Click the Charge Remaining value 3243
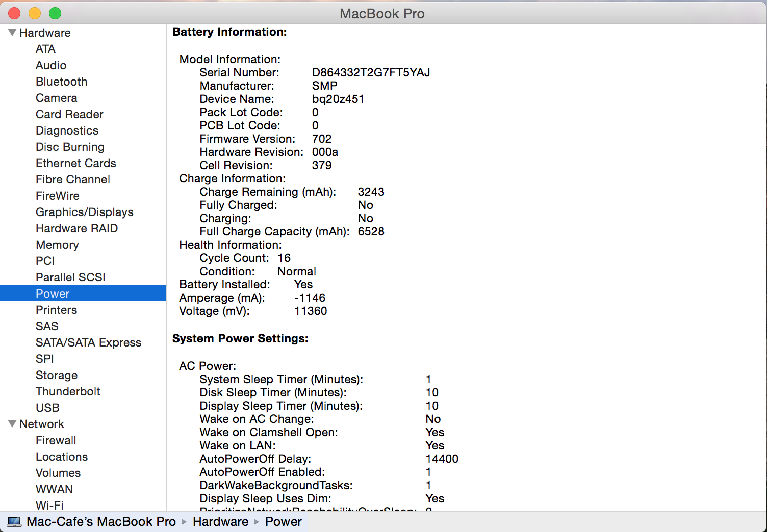767x532 pixels. [371, 192]
